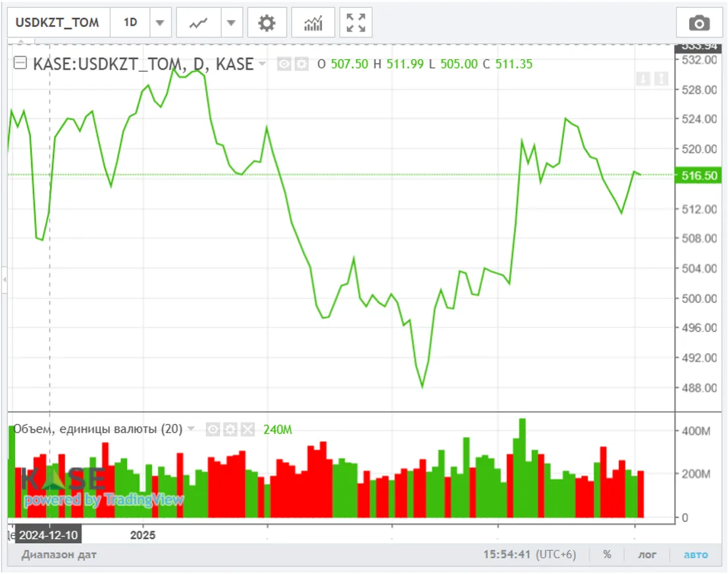
Task: Hide the volume indicator with eye icon
Action: (x=213, y=430)
